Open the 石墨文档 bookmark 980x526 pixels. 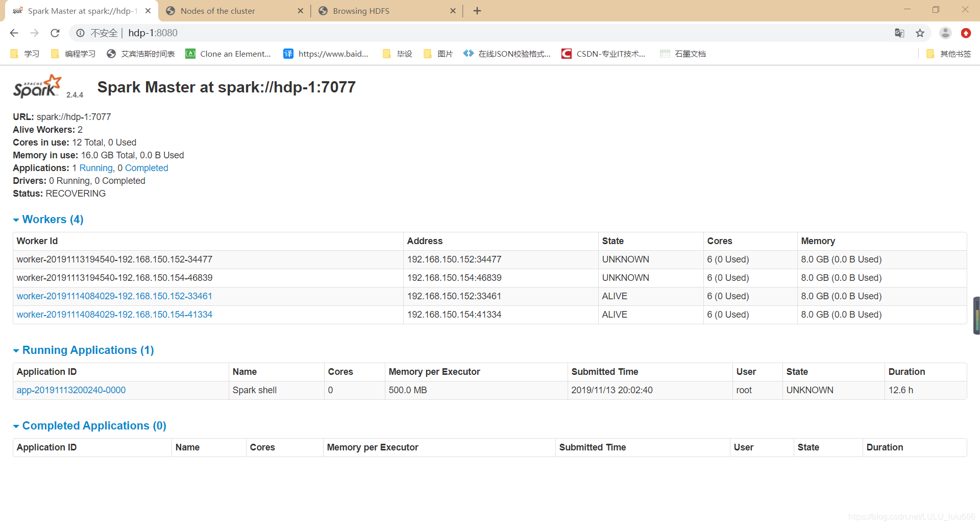[x=683, y=54]
